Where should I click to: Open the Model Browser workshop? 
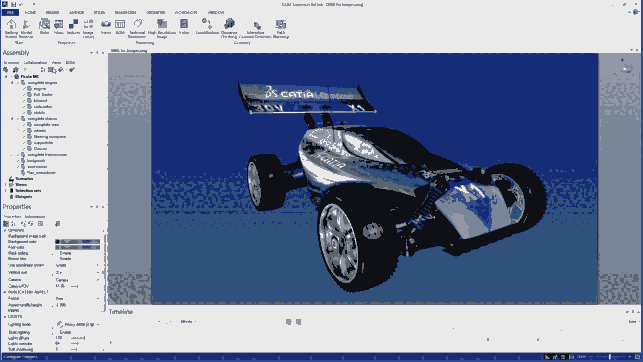pos(26,28)
